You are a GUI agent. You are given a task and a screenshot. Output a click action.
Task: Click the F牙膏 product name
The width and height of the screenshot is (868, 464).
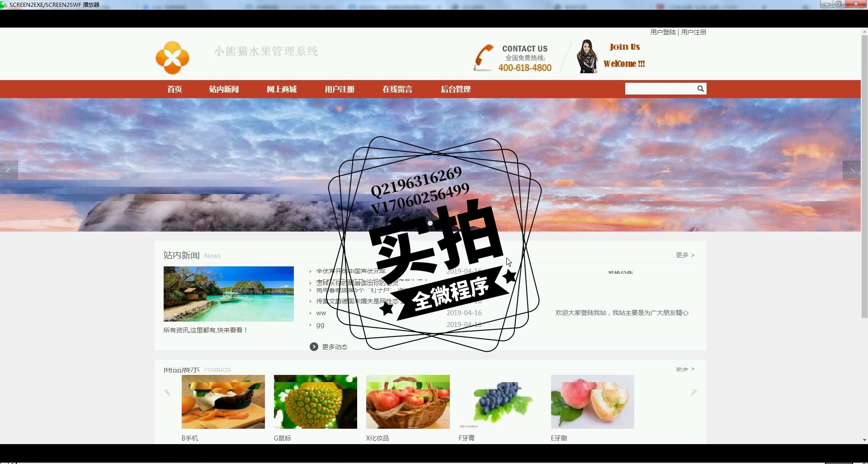(467, 438)
